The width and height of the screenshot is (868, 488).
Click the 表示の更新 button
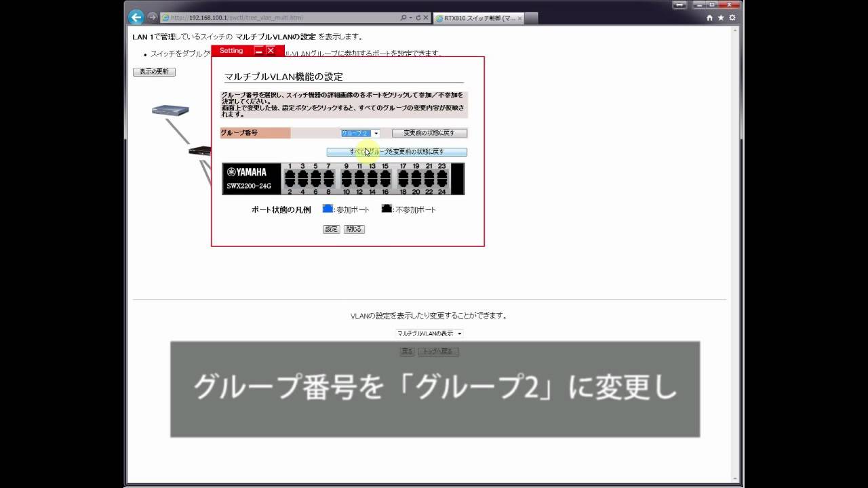coord(154,72)
